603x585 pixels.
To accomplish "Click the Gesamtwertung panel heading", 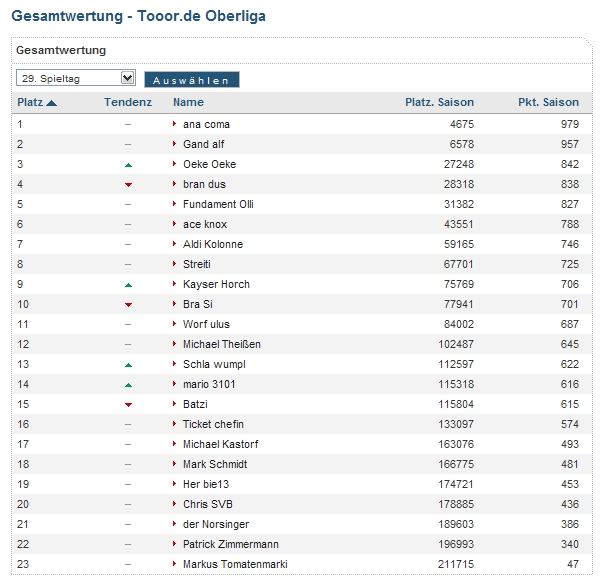I will click(x=61, y=50).
